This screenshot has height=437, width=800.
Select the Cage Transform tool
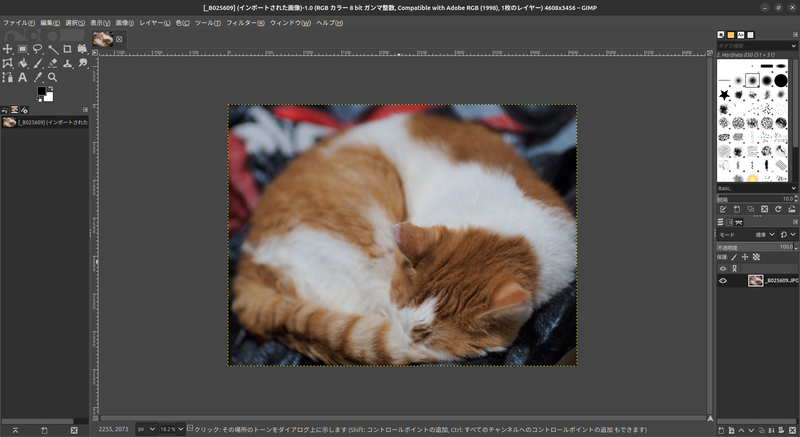pyautogui.click(x=8, y=63)
